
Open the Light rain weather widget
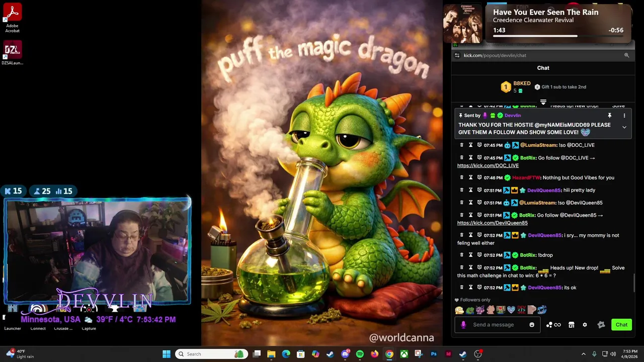pos(20,354)
